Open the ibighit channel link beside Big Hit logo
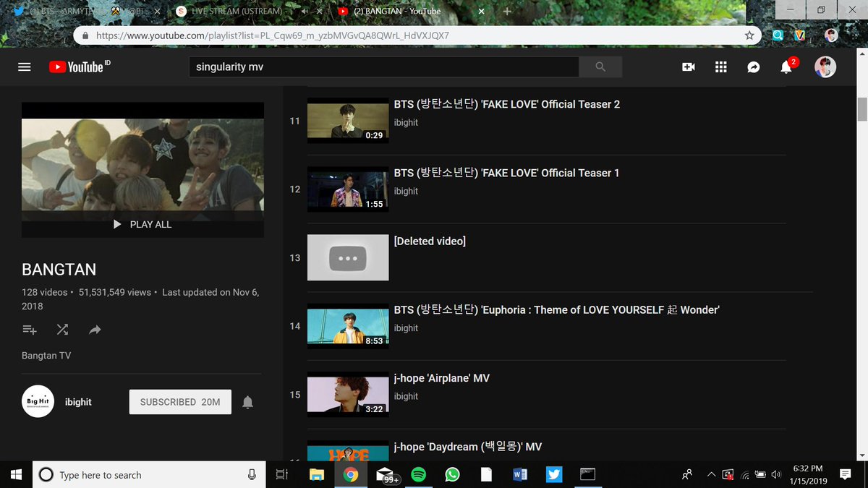Screen dimensions: 868x488 [x=78, y=402]
